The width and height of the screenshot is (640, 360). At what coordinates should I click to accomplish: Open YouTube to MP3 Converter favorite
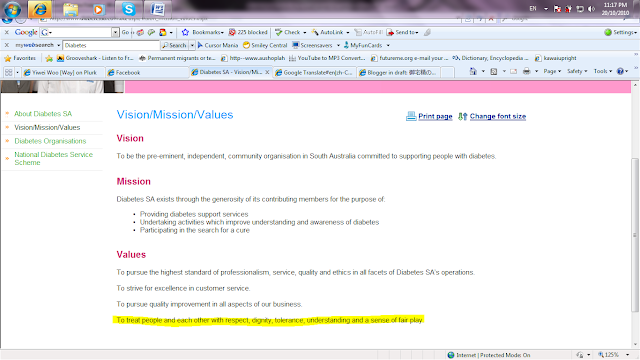pyautogui.click(x=327, y=58)
